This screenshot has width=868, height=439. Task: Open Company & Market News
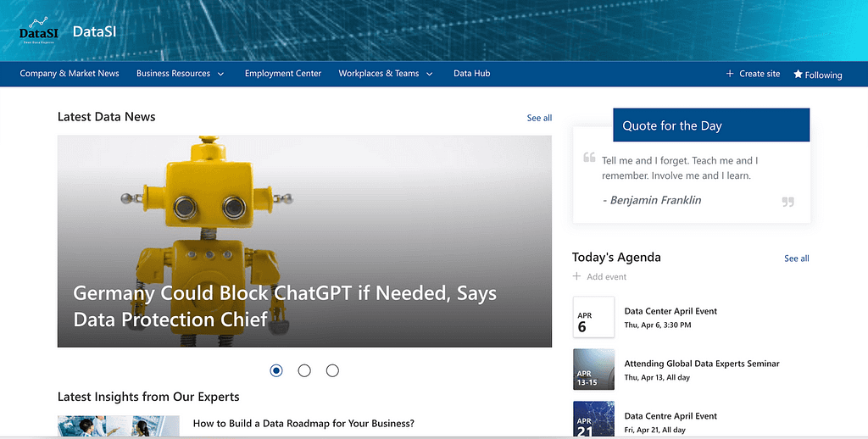tap(70, 73)
